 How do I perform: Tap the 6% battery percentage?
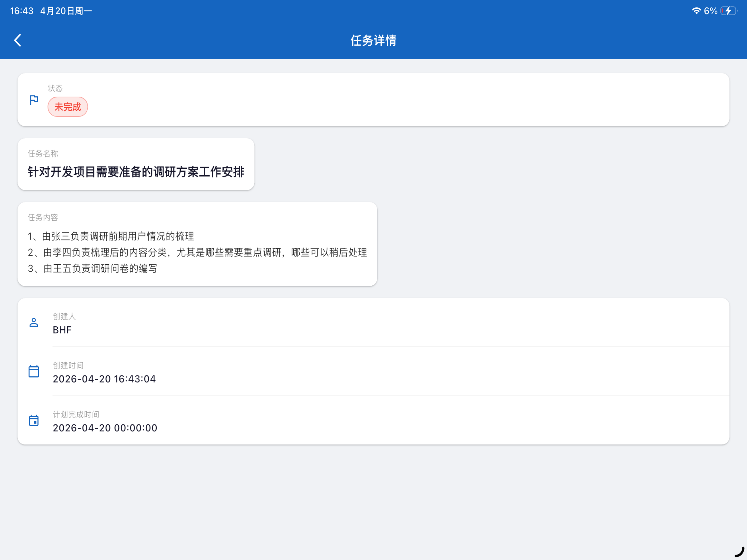(711, 11)
